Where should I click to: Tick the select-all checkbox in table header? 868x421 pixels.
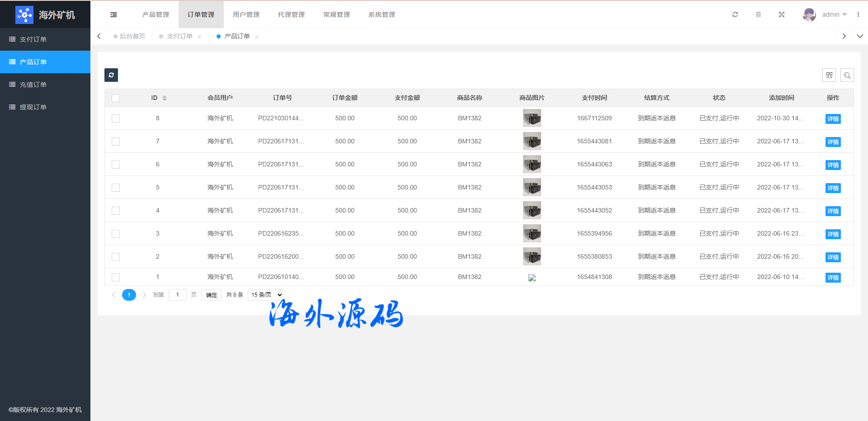pos(116,98)
